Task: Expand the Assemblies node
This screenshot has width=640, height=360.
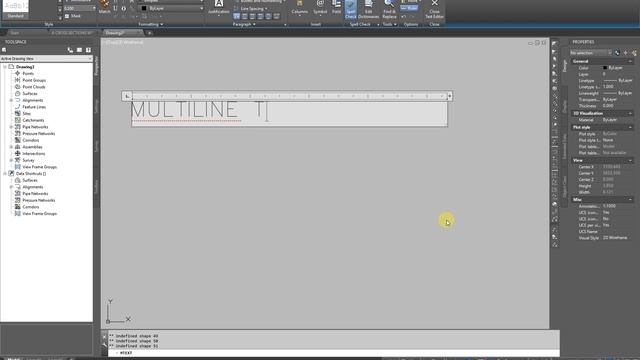Action: [x=11, y=147]
